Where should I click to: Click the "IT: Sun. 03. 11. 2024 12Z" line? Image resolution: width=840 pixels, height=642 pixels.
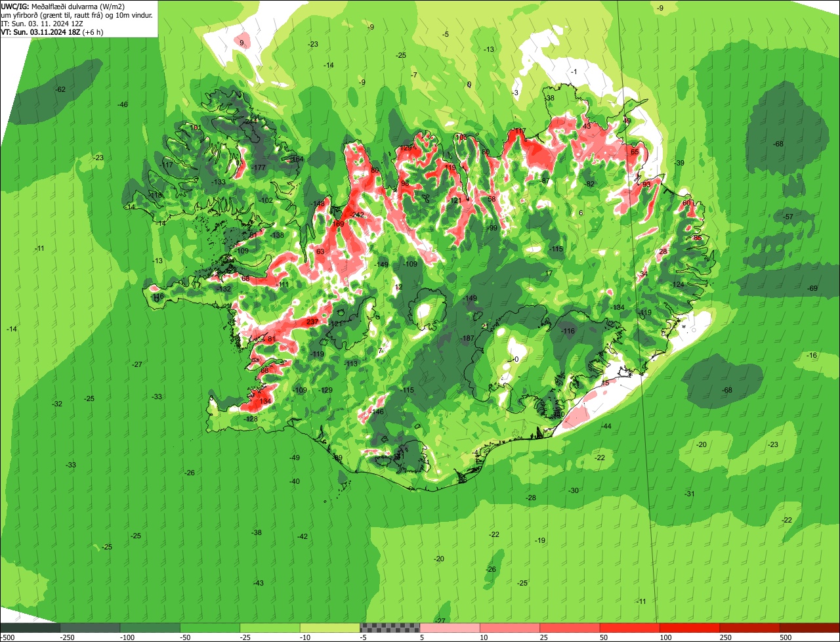[42, 24]
